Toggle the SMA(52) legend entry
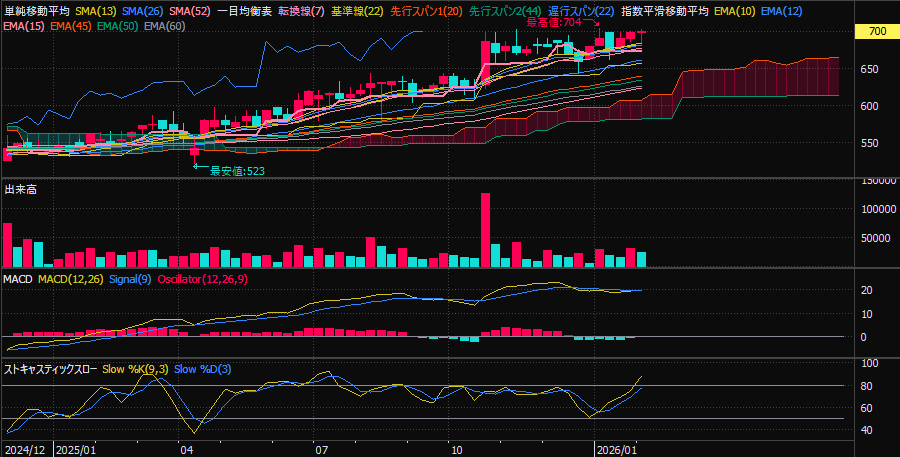Image resolution: width=900 pixels, height=457 pixels. pyautogui.click(x=190, y=10)
